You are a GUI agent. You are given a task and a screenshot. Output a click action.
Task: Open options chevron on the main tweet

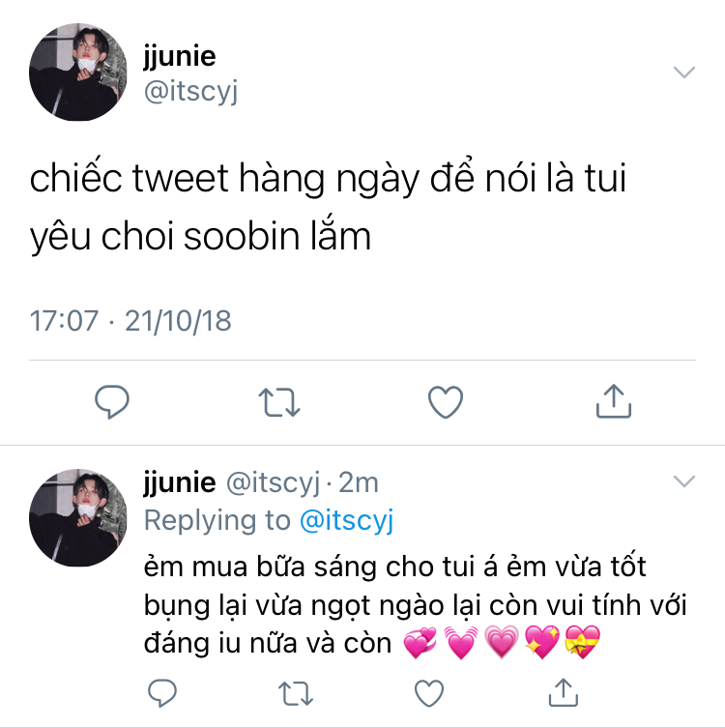coord(684,72)
